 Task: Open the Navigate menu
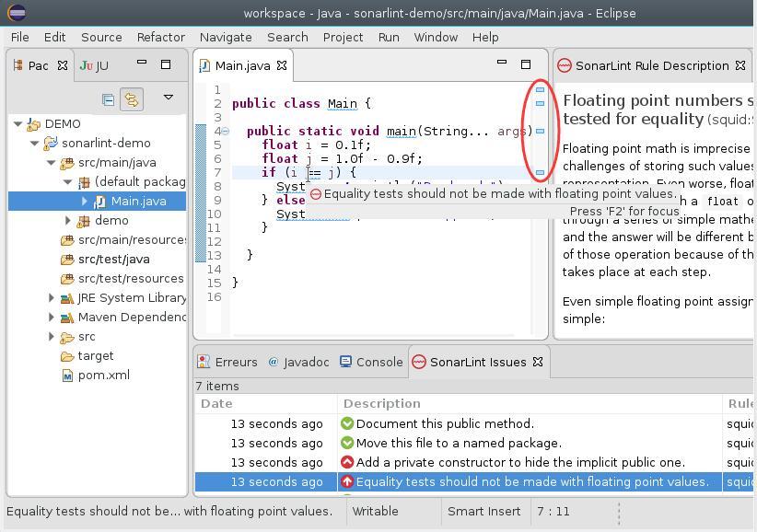(226, 37)
